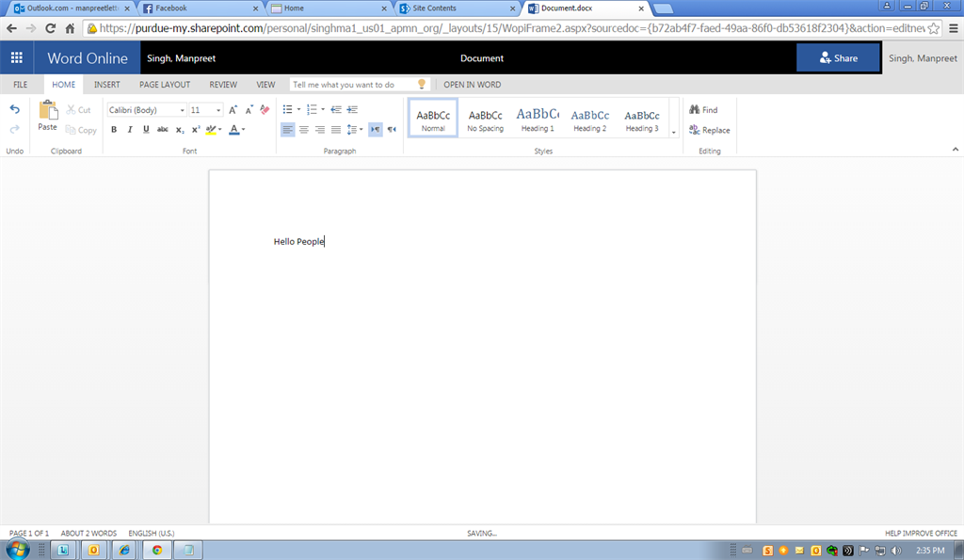Click the Clear Formatting eraser icon

point(265,110)
